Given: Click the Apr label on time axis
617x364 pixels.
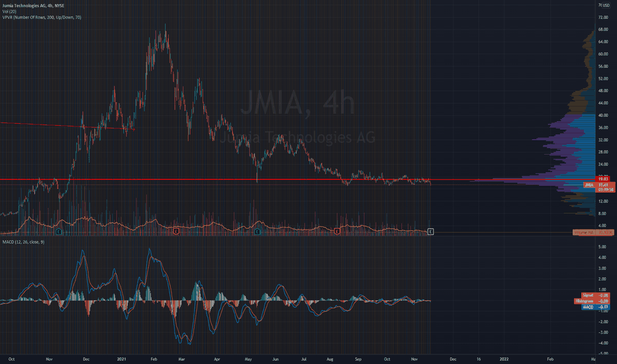Looking at the screenshot, I should tap(217, 359).
